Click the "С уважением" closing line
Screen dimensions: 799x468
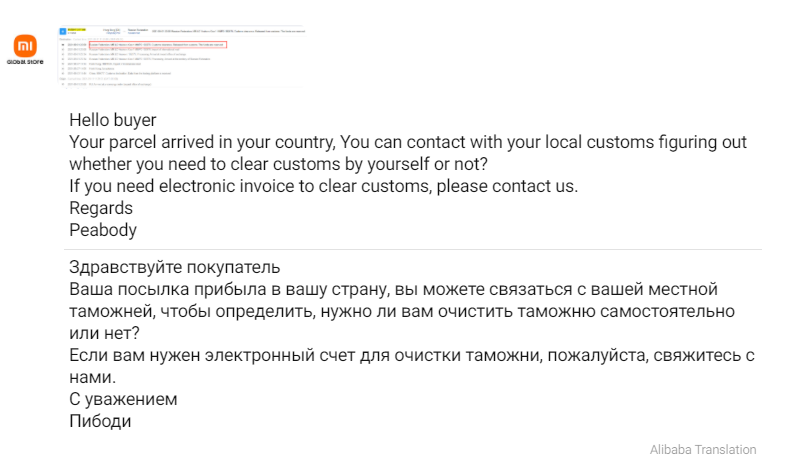pyautogui.click(x=123, y=399)
